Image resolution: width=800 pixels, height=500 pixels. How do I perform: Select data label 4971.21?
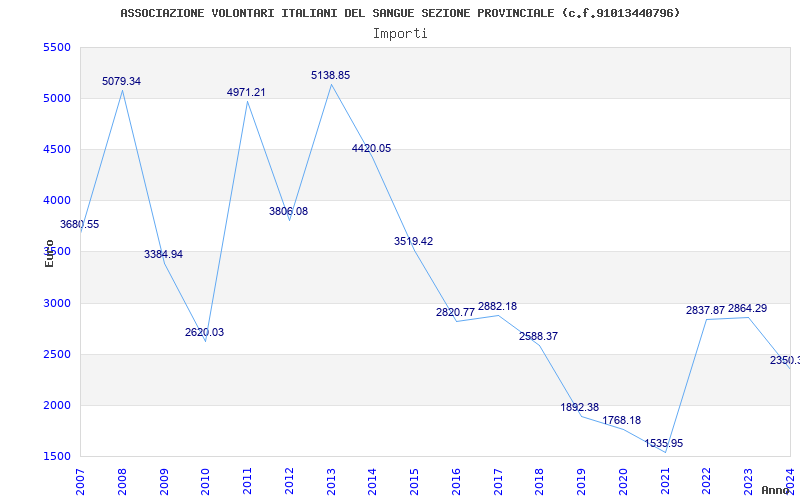tap(246, 92)
